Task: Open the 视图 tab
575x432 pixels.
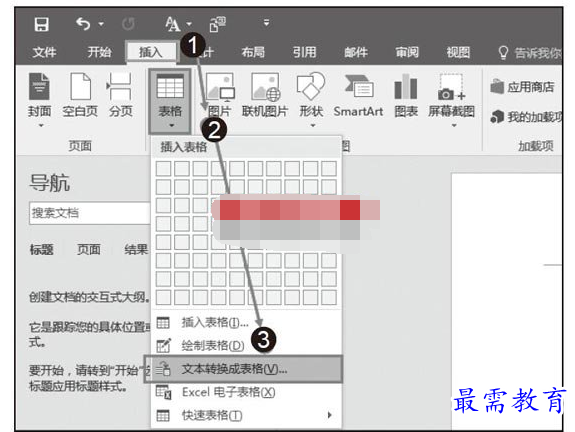Action: 458,52
